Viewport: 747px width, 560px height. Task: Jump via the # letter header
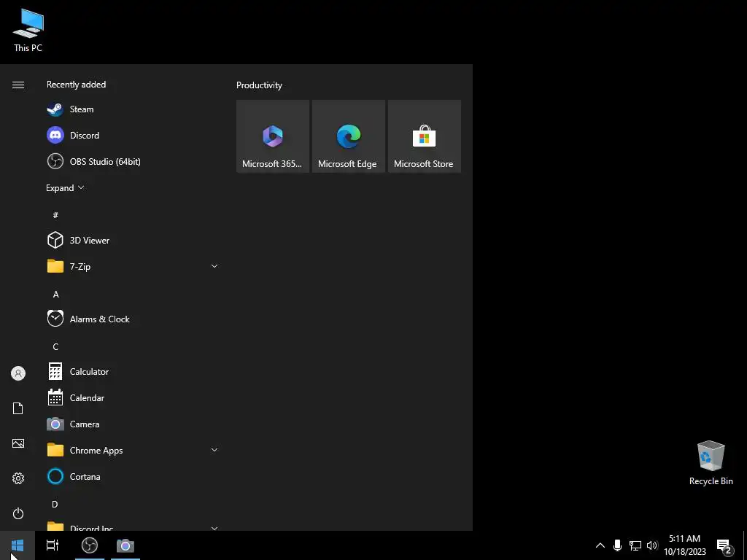pyautogui.click(x=55, y=215)
